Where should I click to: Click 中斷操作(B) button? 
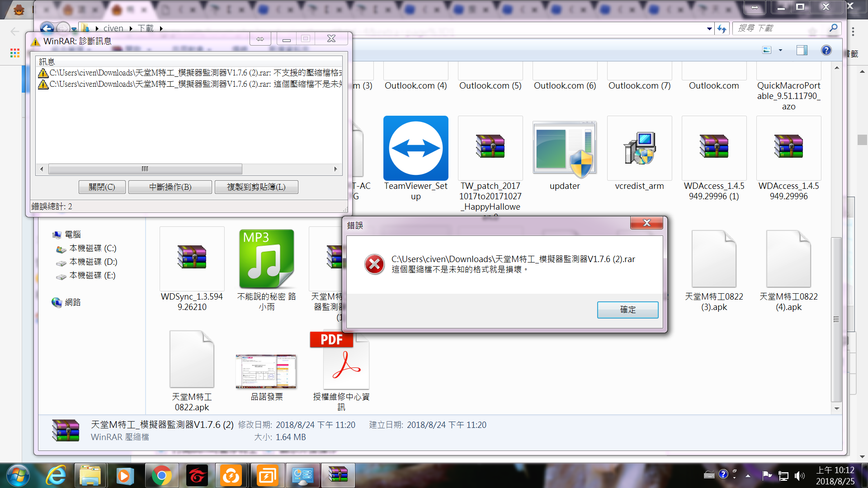(170, 187)
